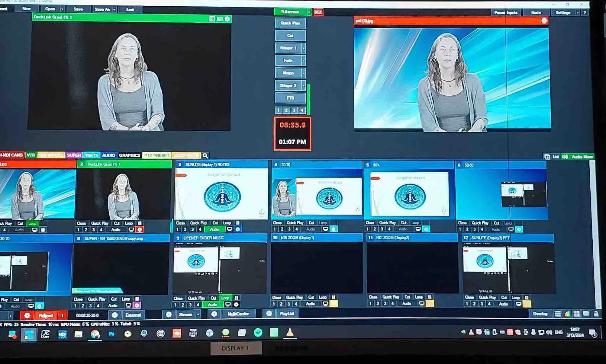606x364 pixels.
Task: Switch to the GRAPHICS category tab
Action: click(129, 155)
